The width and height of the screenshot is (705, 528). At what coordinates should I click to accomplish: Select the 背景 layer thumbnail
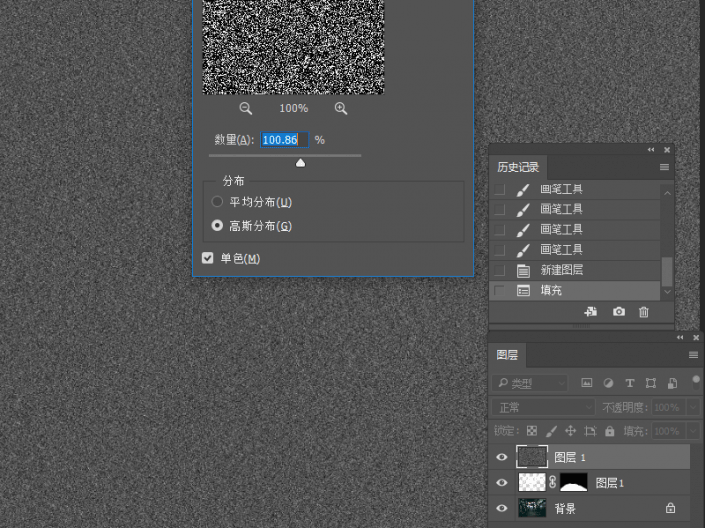click(532, 508)
